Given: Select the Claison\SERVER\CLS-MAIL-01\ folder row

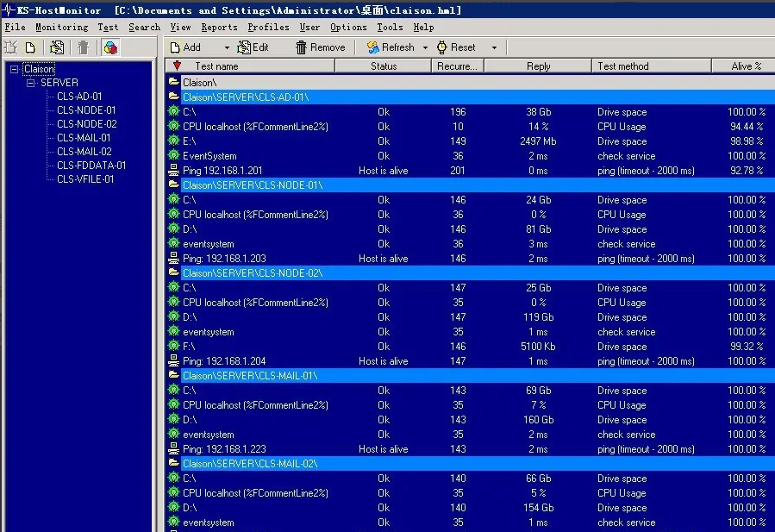Looking at the screenshot, I should click(471, 376).
